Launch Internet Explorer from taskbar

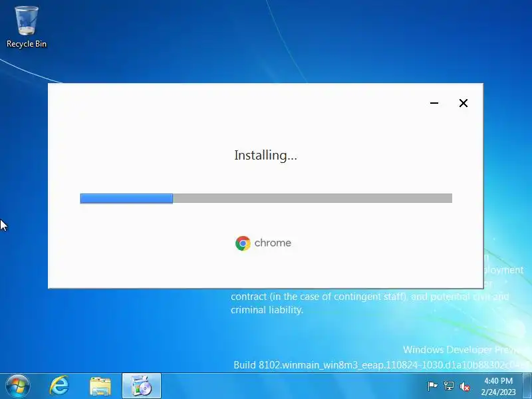pyautogui.click(x=59, y=386)
